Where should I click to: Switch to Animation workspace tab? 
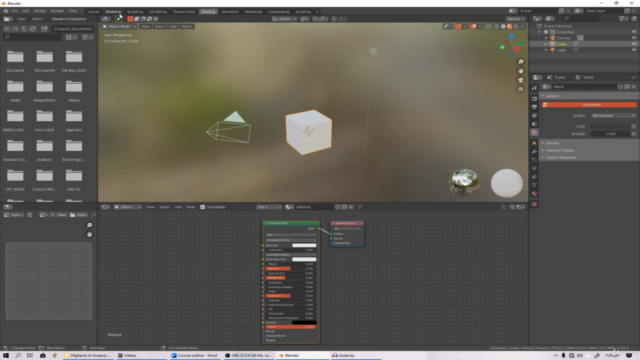230,11
